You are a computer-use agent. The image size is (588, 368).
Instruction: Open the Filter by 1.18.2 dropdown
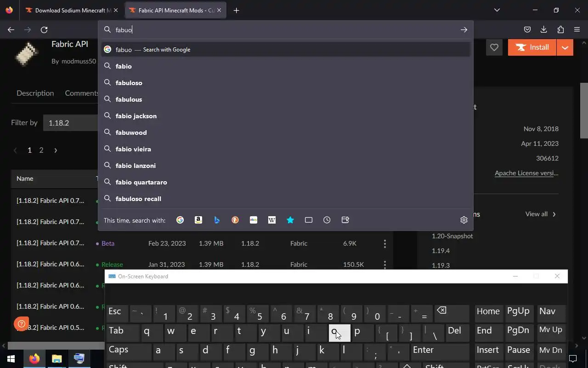click(71, 123)
